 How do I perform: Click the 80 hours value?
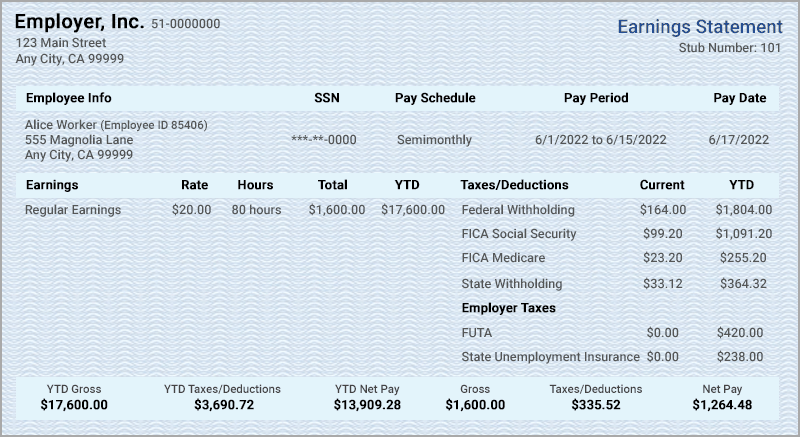[x=256, y=210]
